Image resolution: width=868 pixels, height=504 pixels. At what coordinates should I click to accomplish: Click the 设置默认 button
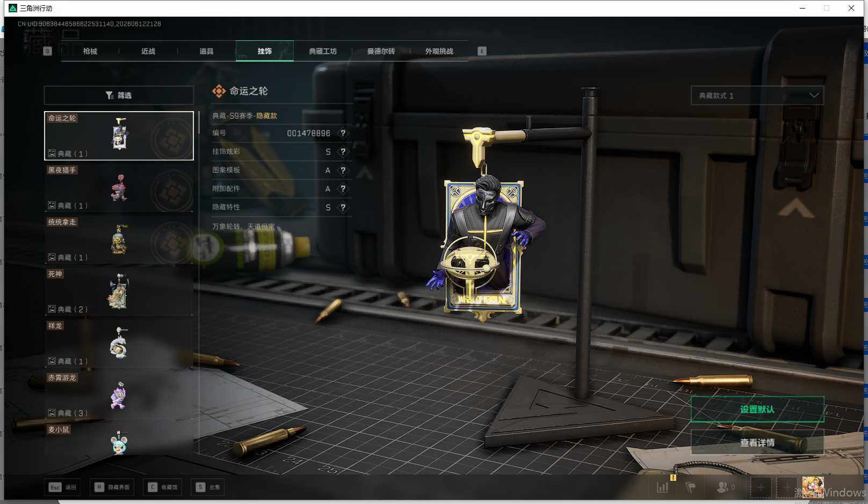(x=757, y=410)
